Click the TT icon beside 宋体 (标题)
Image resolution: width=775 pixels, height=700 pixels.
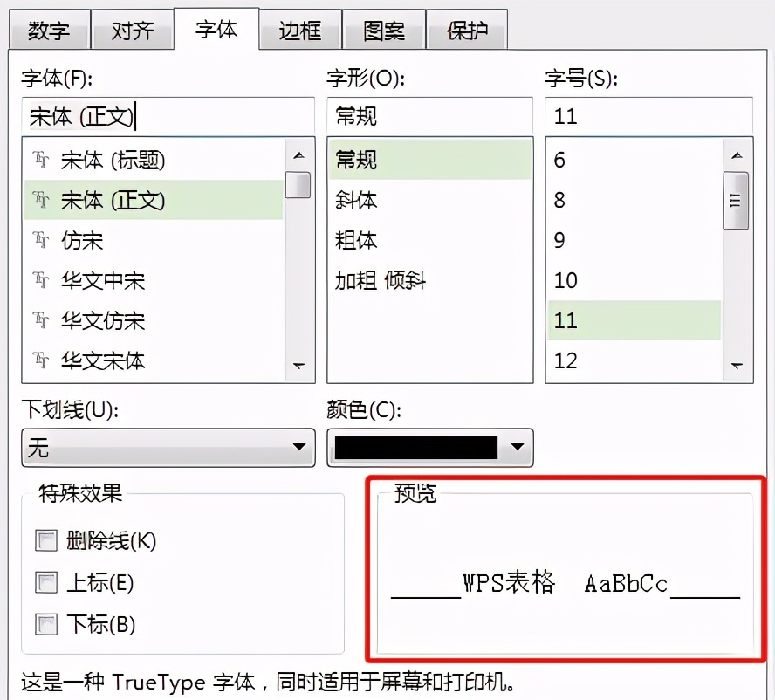click(x=40, y=160)
